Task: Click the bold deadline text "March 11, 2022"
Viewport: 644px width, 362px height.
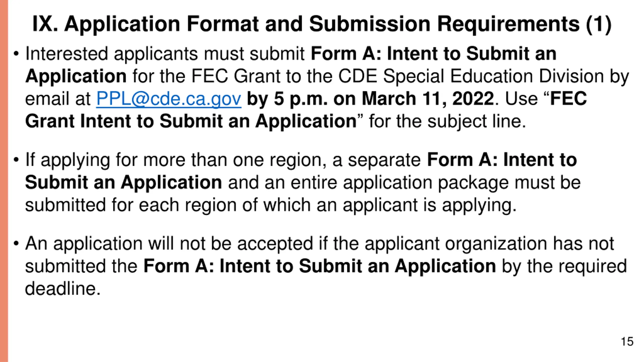Action: 428,99
